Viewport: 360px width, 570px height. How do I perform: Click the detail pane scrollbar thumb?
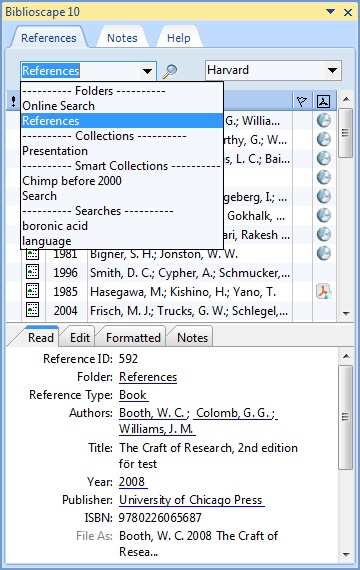tap(345, 417)
